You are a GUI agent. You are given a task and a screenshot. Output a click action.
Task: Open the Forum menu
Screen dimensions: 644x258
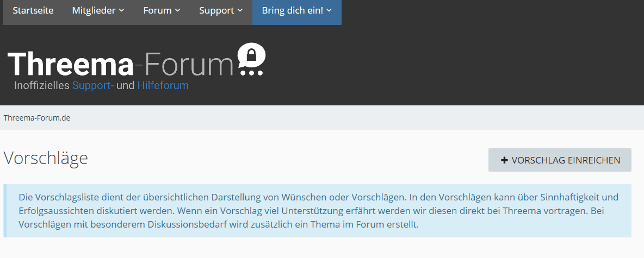[x=162, y=11]
